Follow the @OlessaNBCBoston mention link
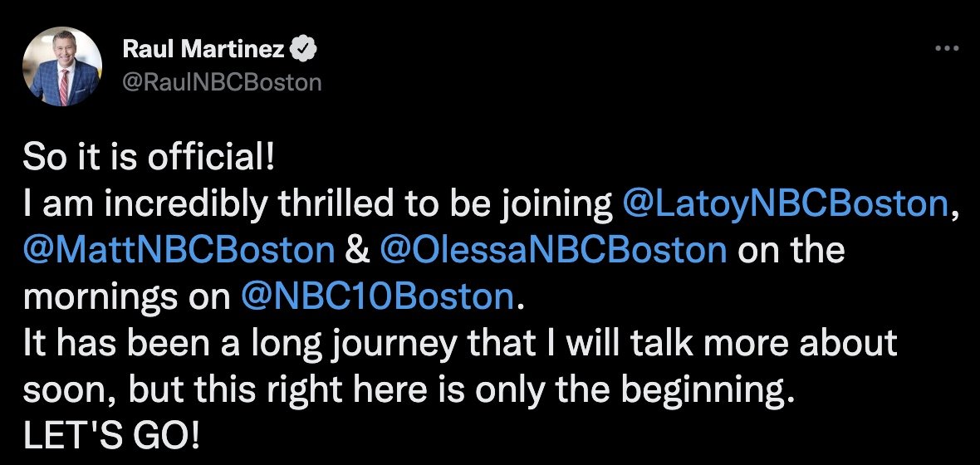 (553, 250)
